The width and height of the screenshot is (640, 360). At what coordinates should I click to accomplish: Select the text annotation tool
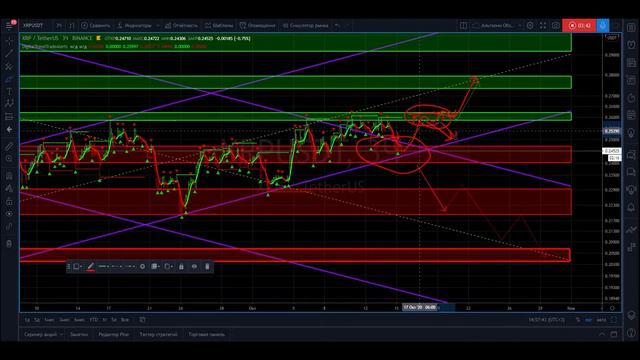tap(9, 92)
